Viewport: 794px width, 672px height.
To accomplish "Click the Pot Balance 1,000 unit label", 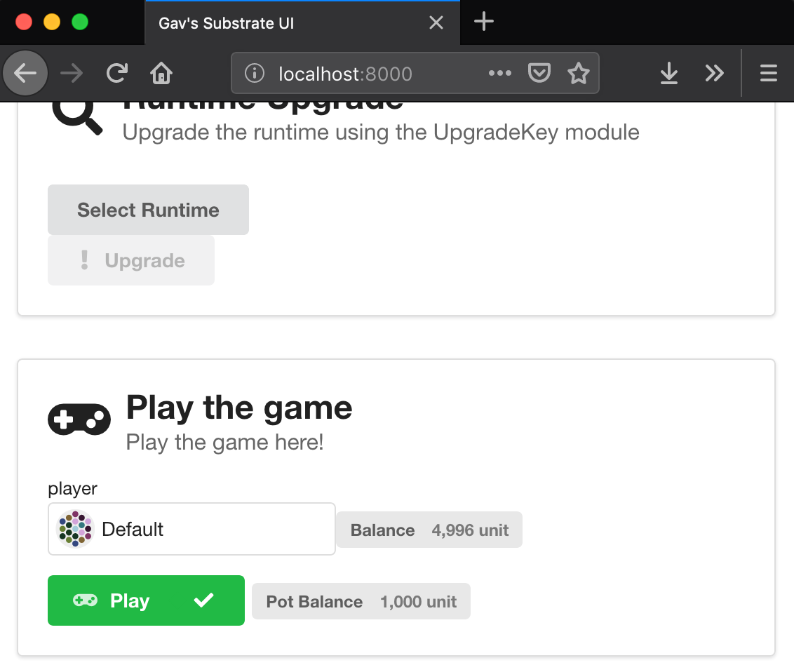I will 361,602.
